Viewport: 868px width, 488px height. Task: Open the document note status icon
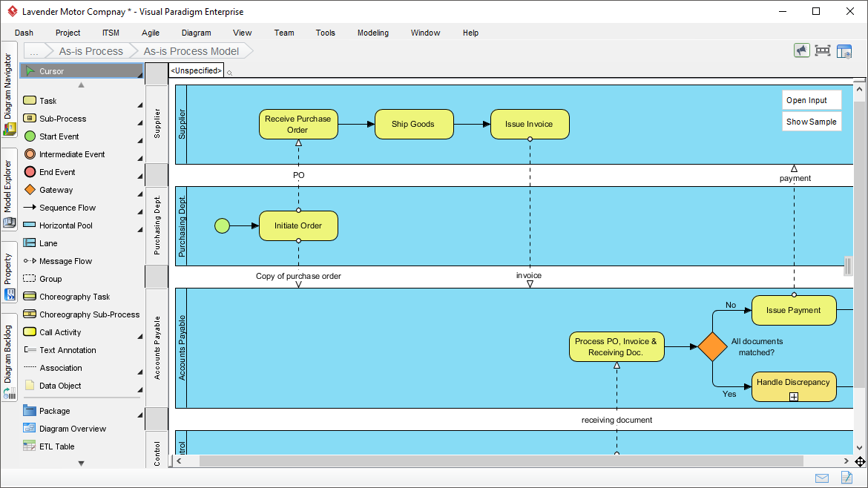click(846, 478)
